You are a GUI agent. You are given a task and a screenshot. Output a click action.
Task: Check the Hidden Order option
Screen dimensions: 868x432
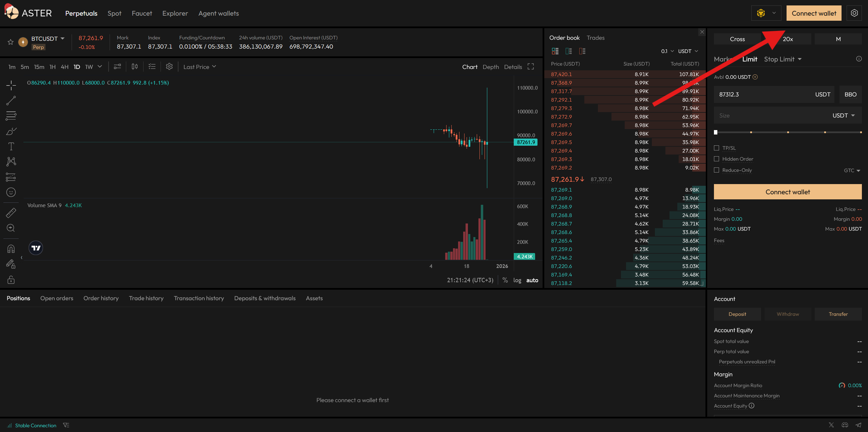click(716, 159)
